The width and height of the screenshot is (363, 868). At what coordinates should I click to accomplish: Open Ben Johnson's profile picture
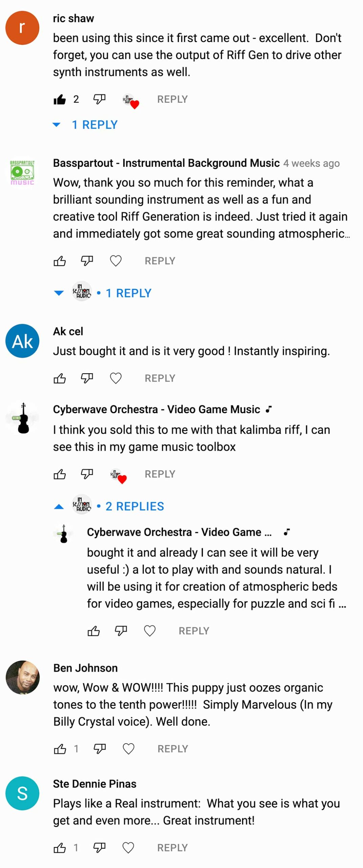coord(23,677)
